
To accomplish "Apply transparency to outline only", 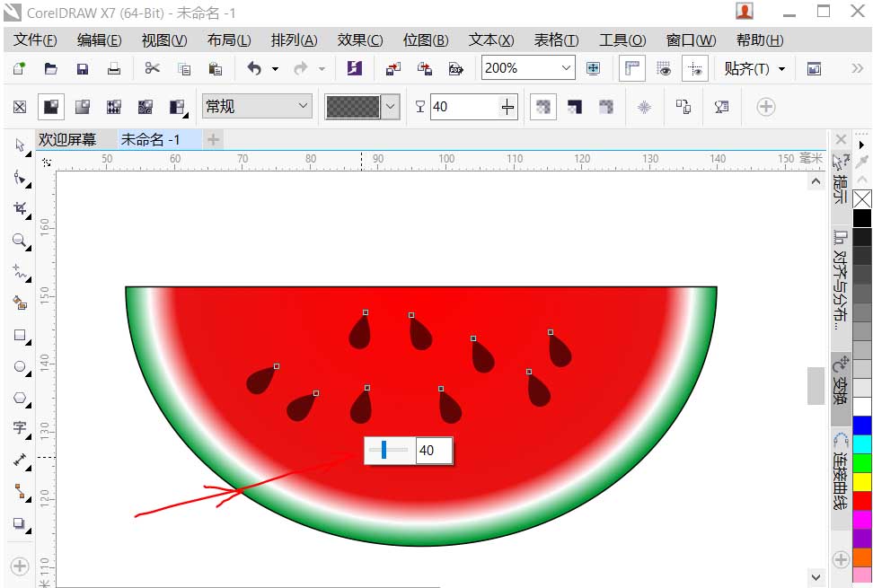I will pyautogui.click(x=606, y=106).
